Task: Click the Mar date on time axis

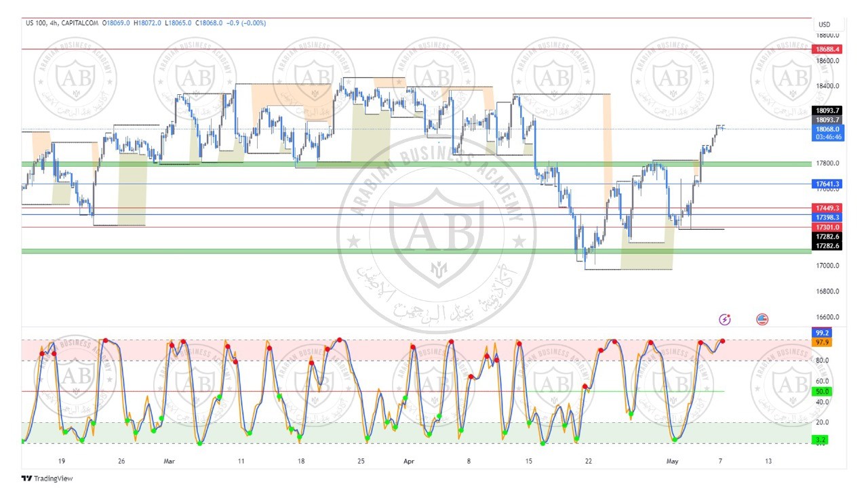Action: [x=170, y=461]
